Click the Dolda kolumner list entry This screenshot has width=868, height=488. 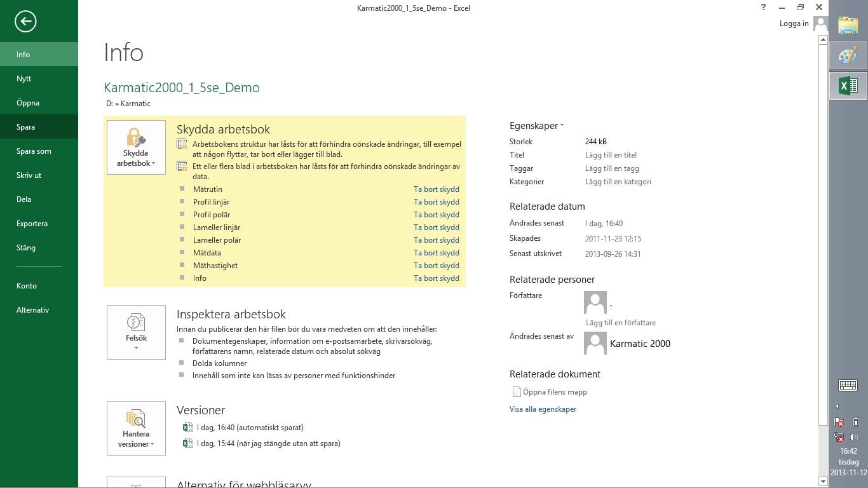click(x=219, y=363)
